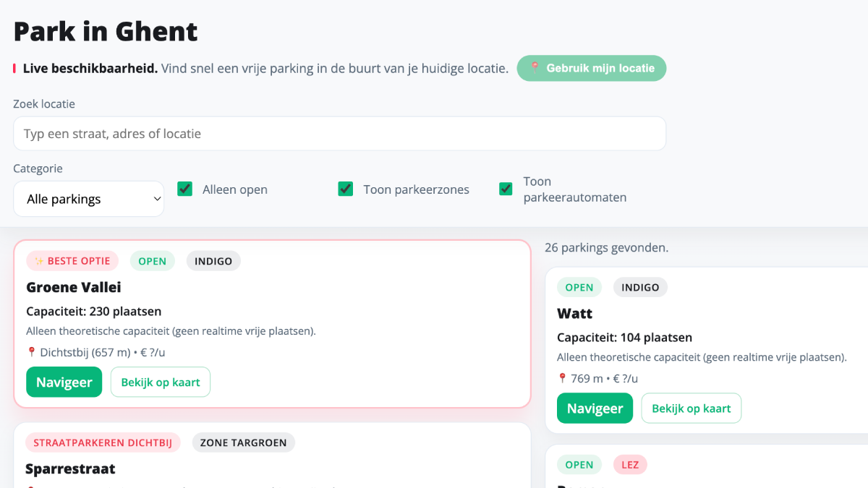Disable the 'Toon parkeerzones' checkbox
The image size is (868, 488).
(345, 189)
